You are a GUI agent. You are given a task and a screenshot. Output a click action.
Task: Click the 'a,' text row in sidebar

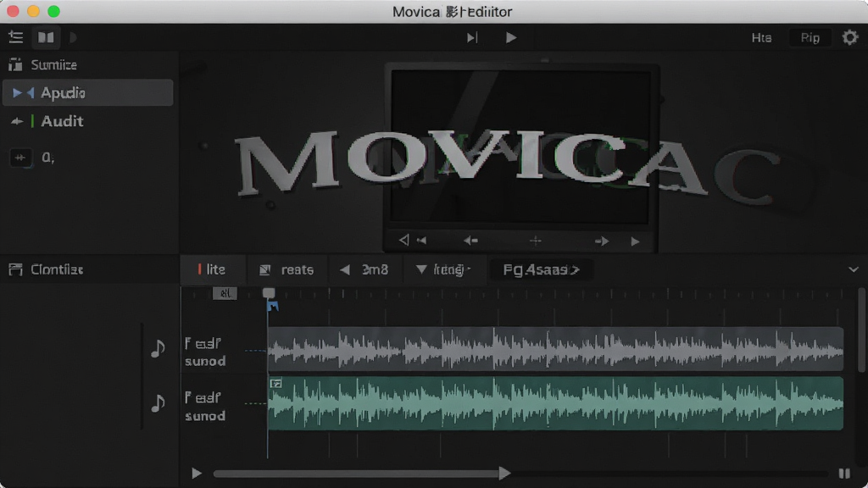48,158
